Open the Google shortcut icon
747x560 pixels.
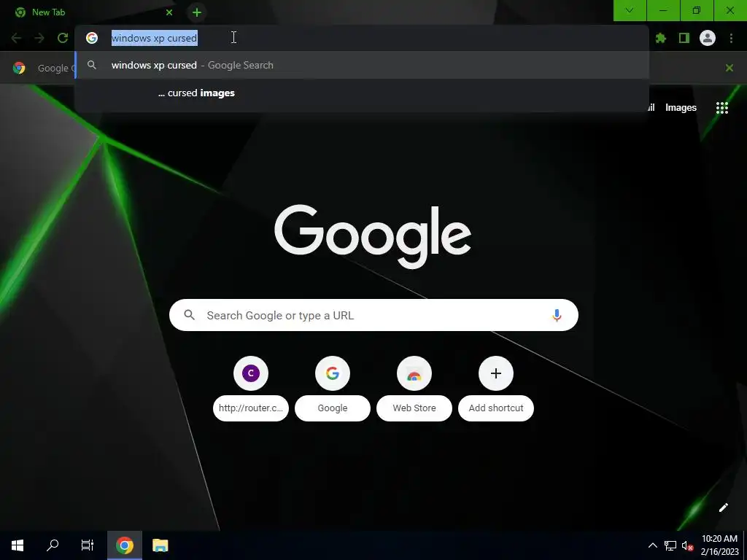[333, 373]
